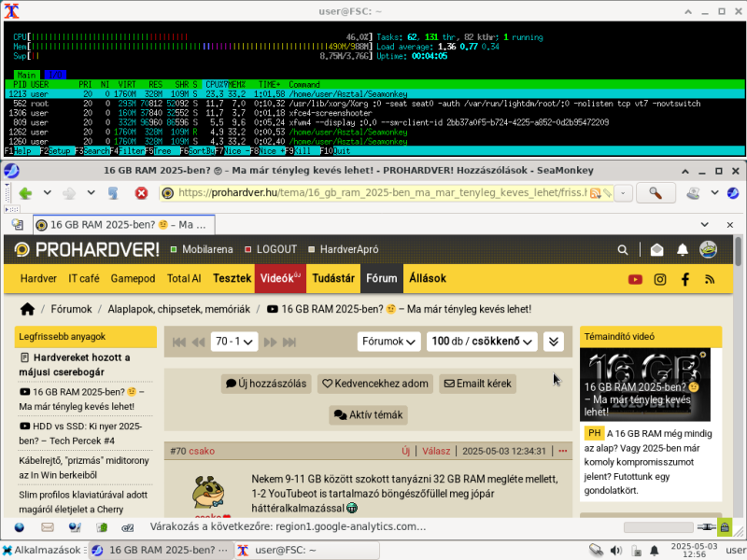Open the forward history dropdown arrow
Image resolution: width=747 pixels, height=560 pixels.
pyautogui.click(x=91, y=193)
